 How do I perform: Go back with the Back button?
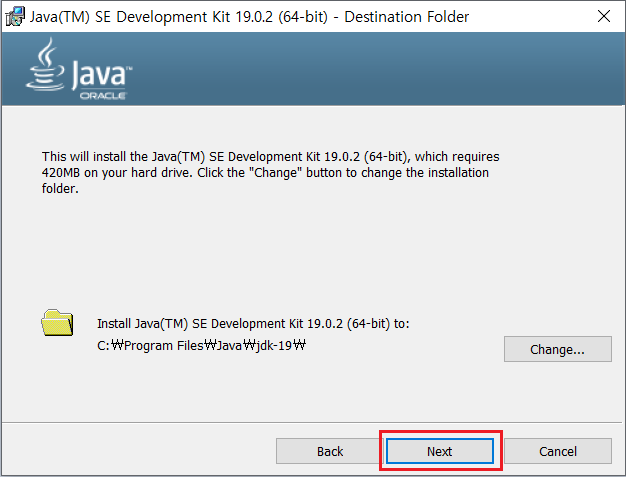tap(330, 451)
